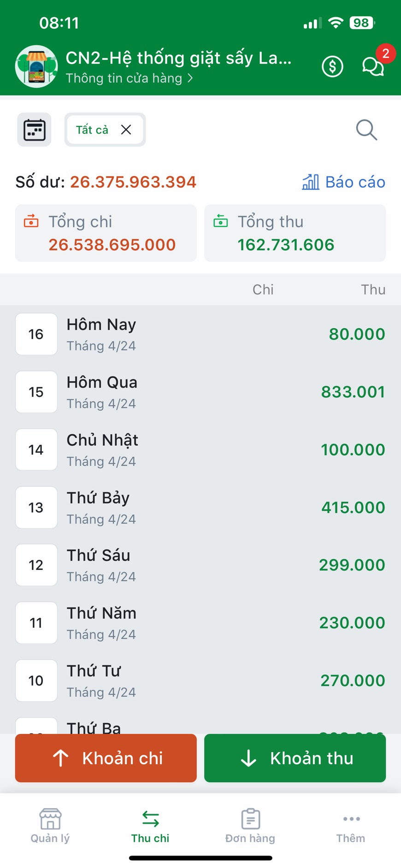
Task: Open the 'Thêm' more tab
Action: pyautogui.click(x=351, y=825)
